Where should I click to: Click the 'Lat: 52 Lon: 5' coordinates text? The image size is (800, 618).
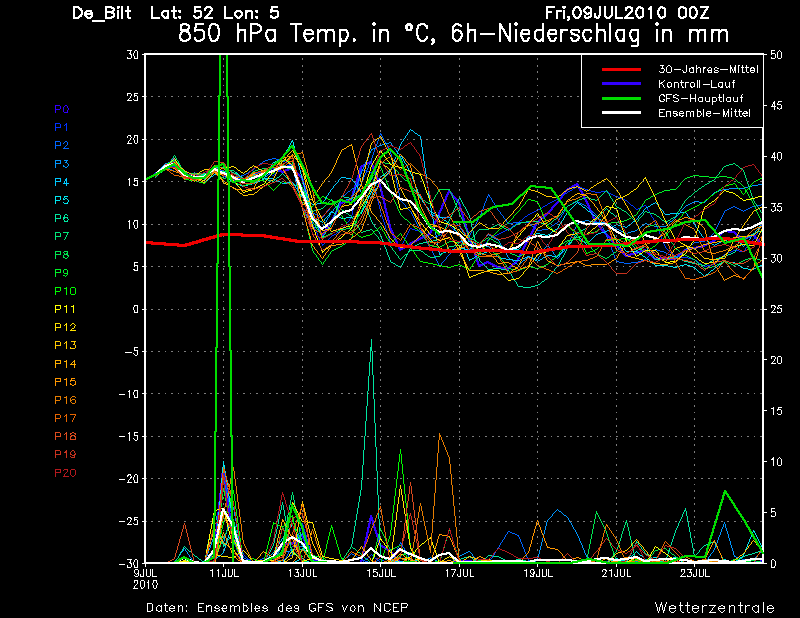coord(215,13)
